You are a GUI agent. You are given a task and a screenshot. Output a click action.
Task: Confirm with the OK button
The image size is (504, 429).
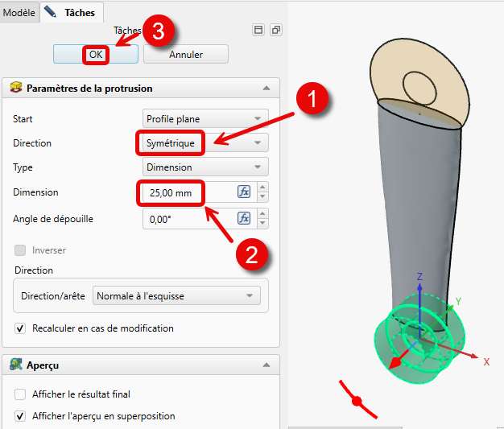[x=96, y=54]
